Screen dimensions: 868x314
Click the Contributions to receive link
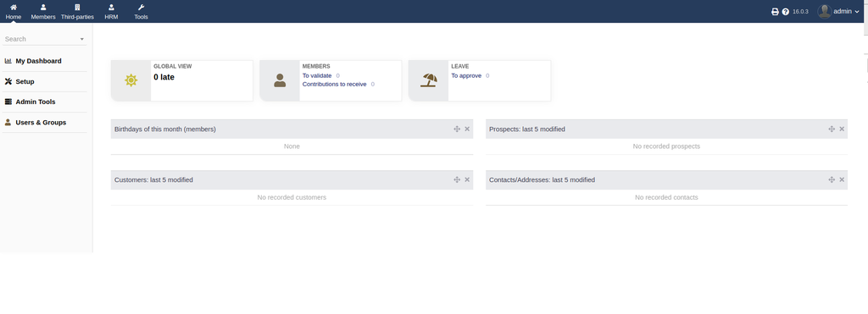[334, 84]
